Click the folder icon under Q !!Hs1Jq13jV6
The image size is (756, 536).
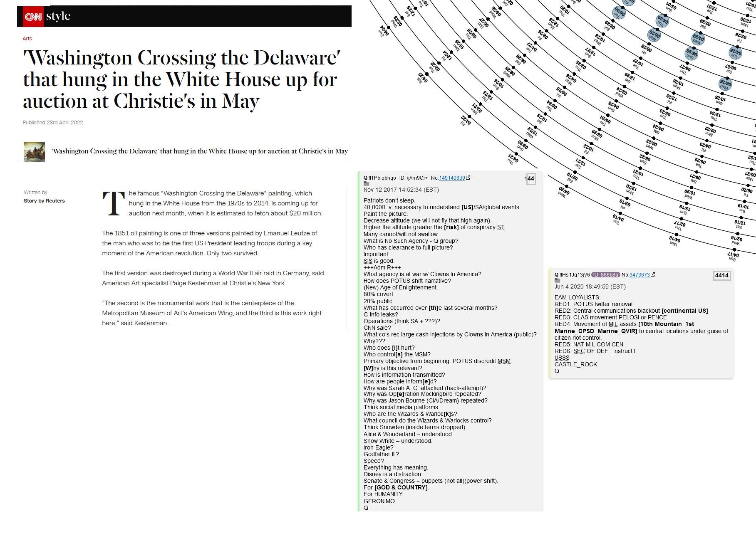[x=557, y=280]
